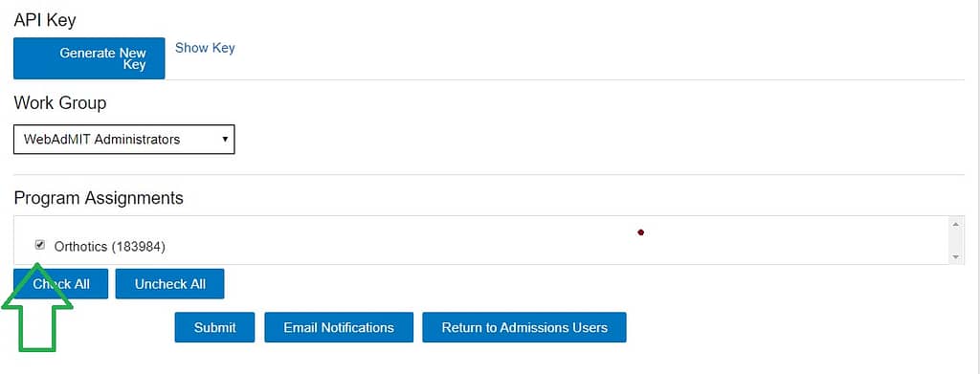Click the Program Assignments scroll up arrow

[x=956, y=224]
